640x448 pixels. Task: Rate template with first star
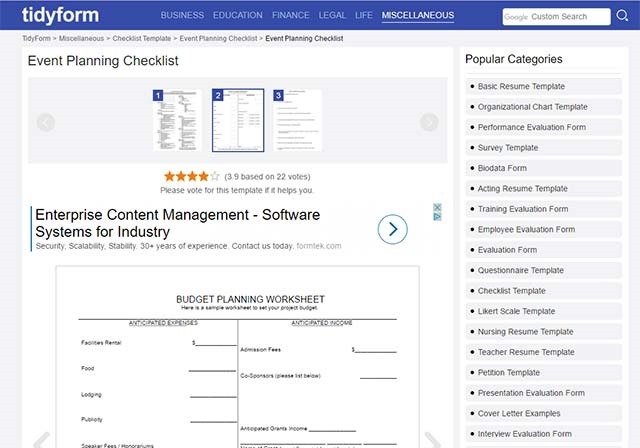pyautogui.click(x=169, y=176)
